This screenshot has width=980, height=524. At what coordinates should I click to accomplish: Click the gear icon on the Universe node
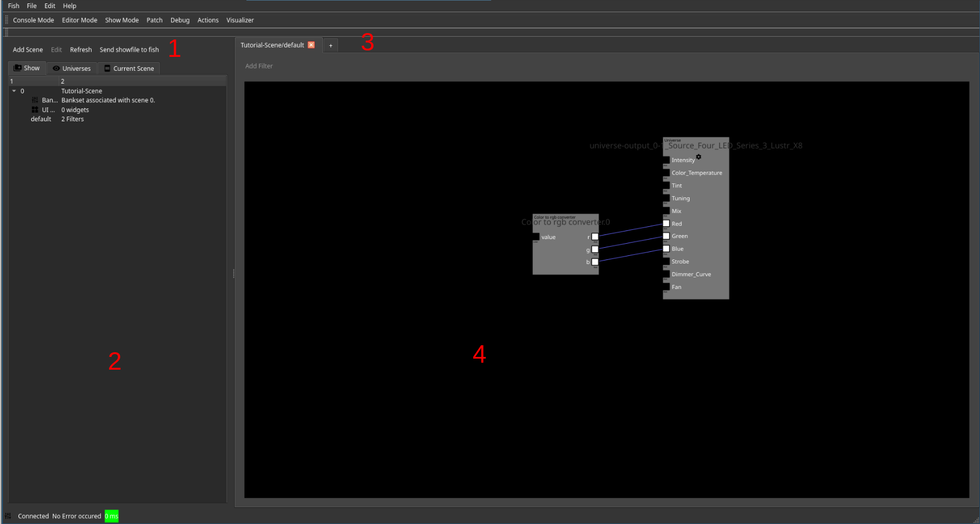click(699, 157)
